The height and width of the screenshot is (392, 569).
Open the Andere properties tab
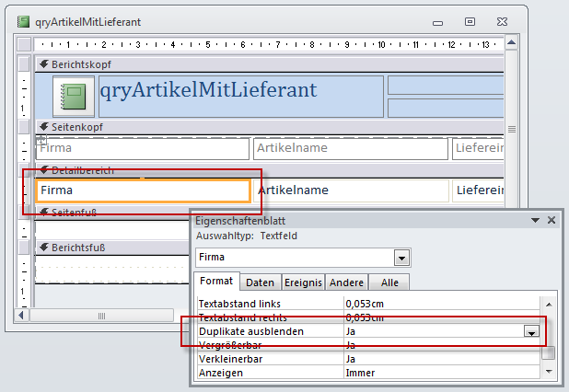click(x=348, y=283)
